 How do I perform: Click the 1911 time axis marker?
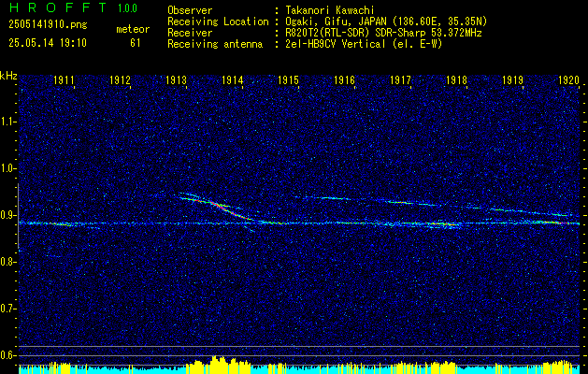click(x=65, y=79)
